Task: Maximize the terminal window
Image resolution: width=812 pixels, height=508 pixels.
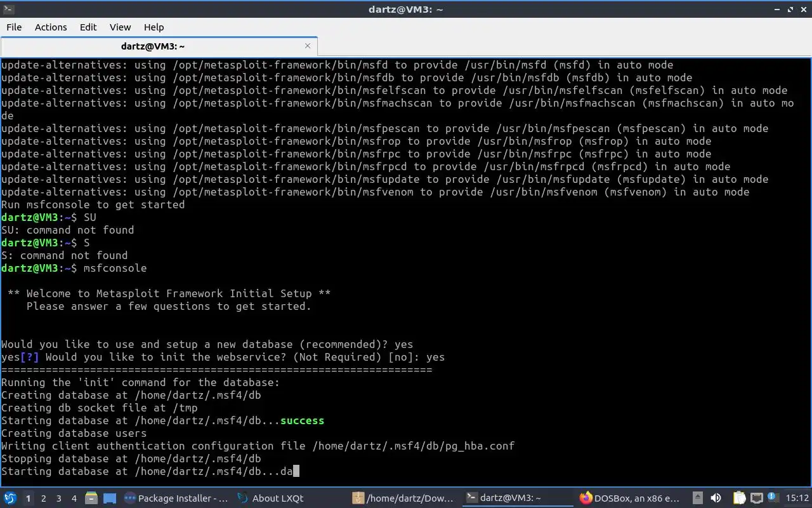Action: (x=790, y=9)
